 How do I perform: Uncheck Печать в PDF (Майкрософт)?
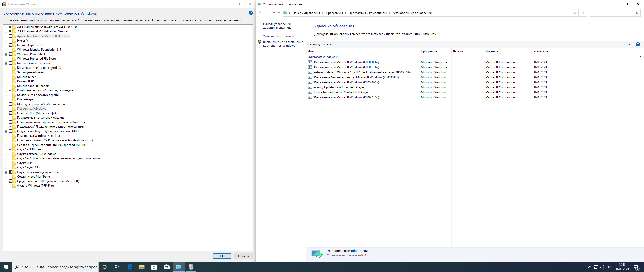tap(10, 113)
